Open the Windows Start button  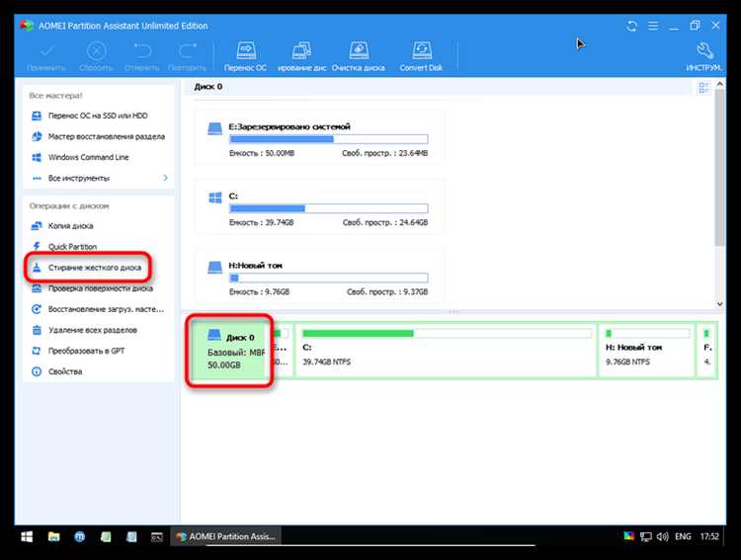(27, 536)
